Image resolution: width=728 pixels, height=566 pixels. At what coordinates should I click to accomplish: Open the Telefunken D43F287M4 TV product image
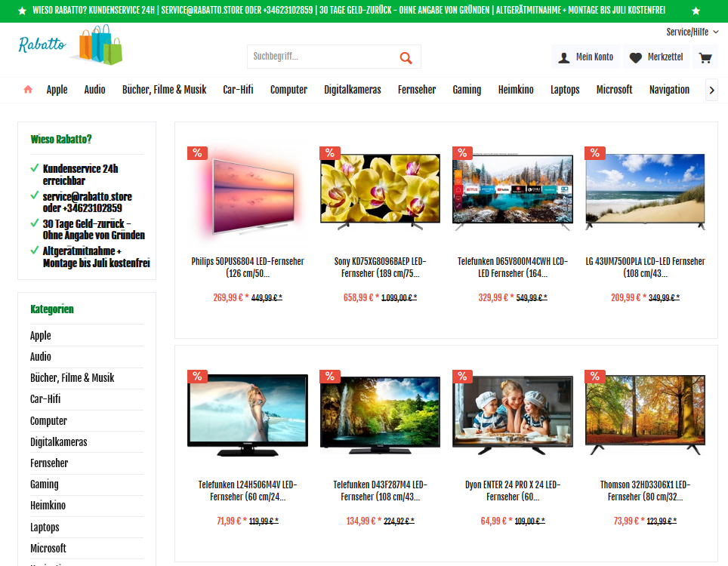coord(381,416)
